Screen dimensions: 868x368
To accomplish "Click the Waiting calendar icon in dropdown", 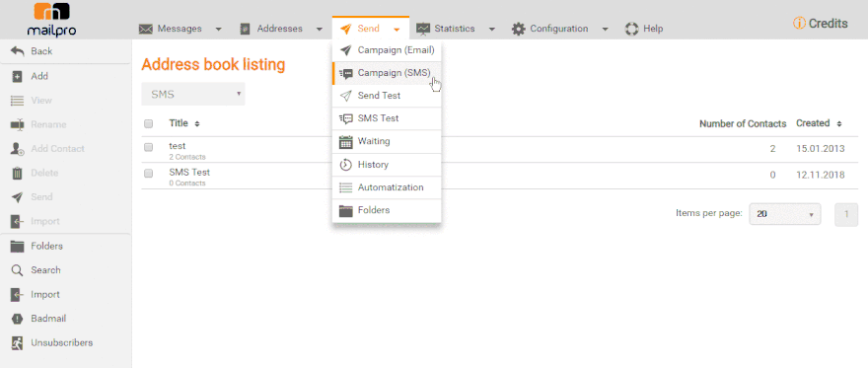I will pos(346,142).
